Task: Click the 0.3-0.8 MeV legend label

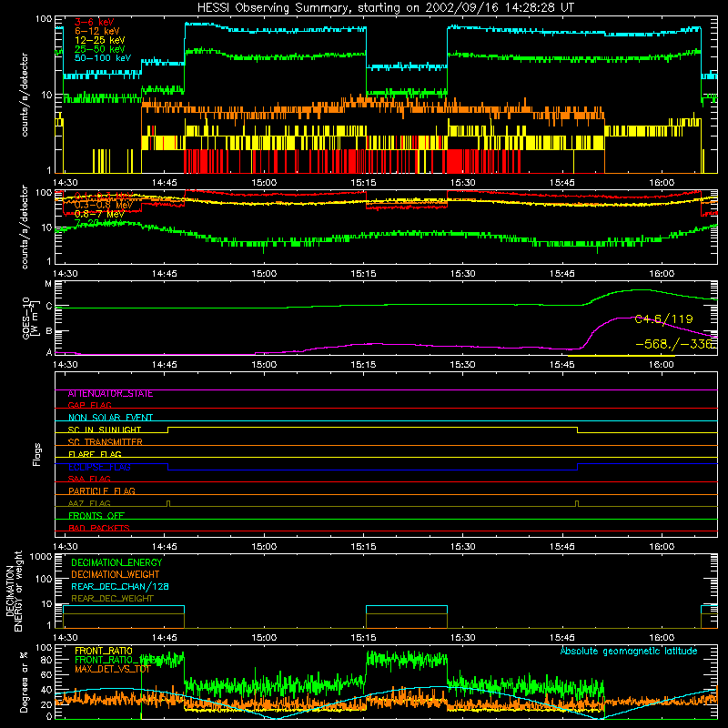Action: point(104,205)
